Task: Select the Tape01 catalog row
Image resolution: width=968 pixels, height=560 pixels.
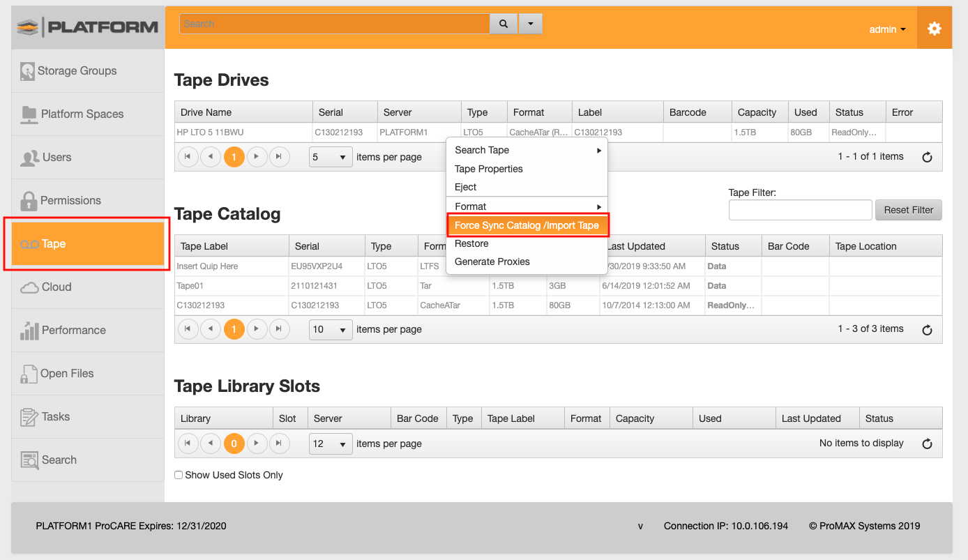Action: [558, 286]
